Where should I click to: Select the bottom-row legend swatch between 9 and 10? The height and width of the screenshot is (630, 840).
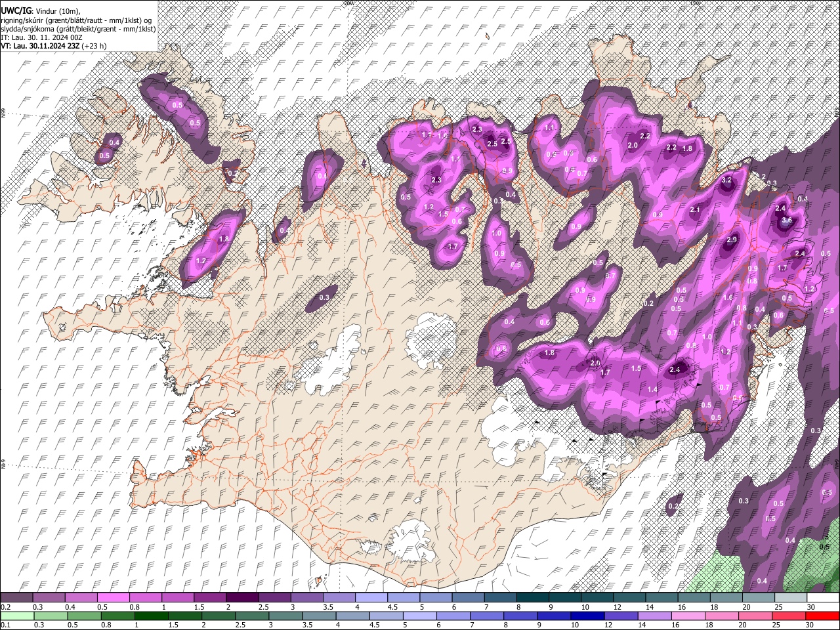click(555, 616)
